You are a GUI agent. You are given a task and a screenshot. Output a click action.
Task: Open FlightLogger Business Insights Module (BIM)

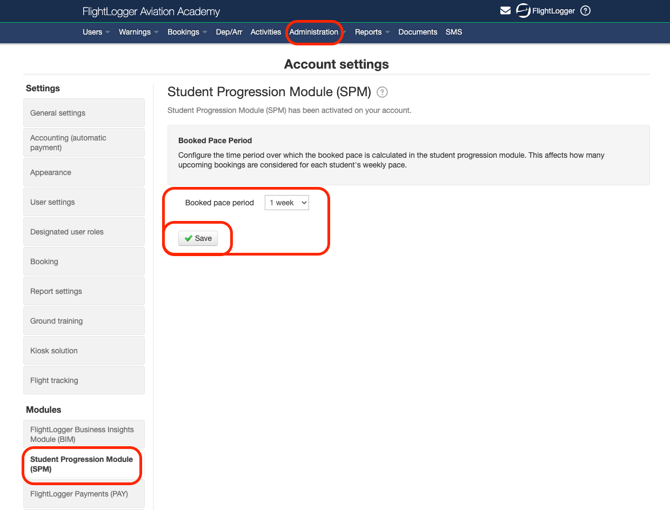point(84,434)
